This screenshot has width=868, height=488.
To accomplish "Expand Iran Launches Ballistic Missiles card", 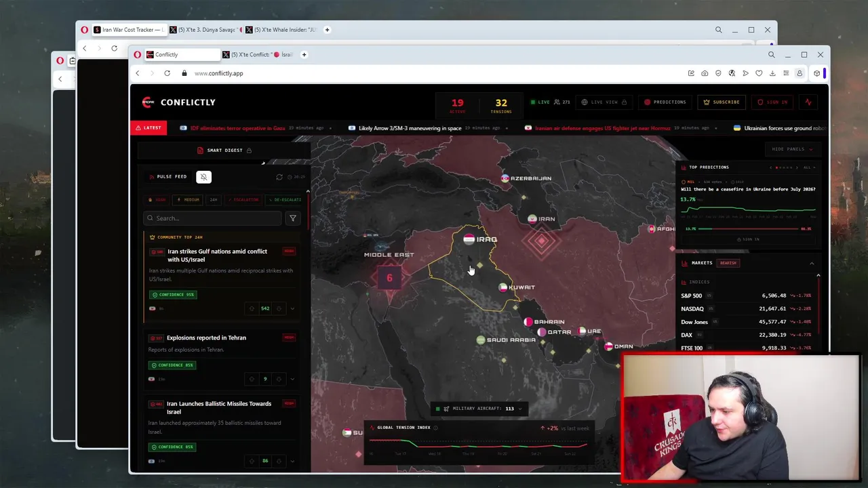I will [x=292, y=461].
